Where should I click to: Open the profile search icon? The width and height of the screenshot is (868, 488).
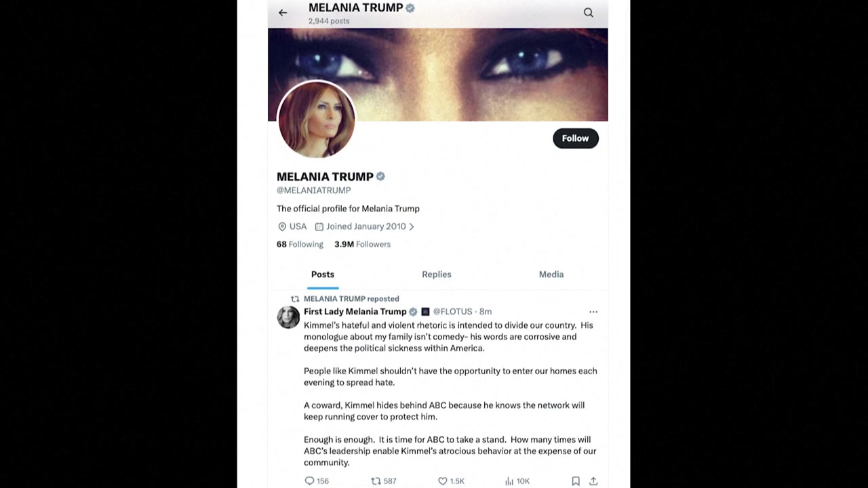588,13
